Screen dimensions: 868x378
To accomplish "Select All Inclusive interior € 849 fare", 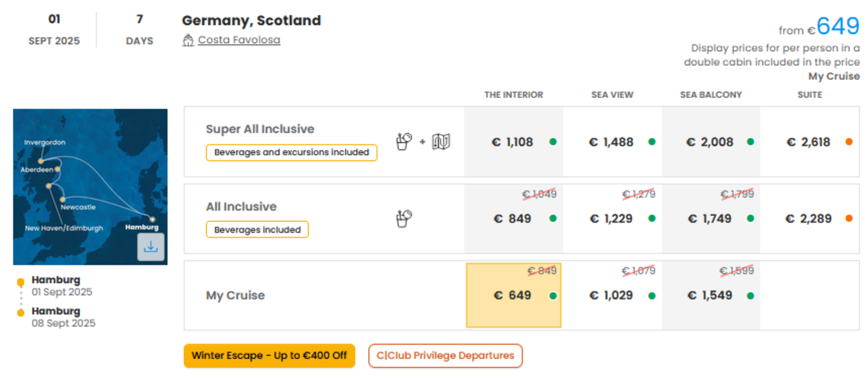I will point(514,219).
